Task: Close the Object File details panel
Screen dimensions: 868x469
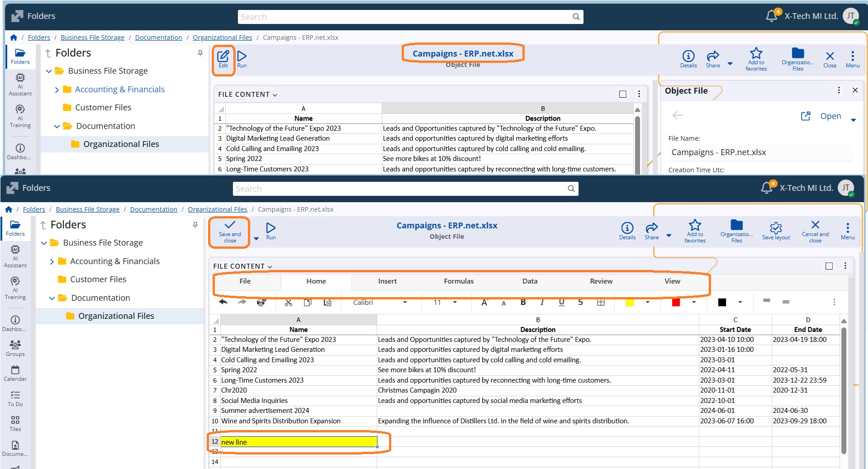Action: (x=855, y=90)
